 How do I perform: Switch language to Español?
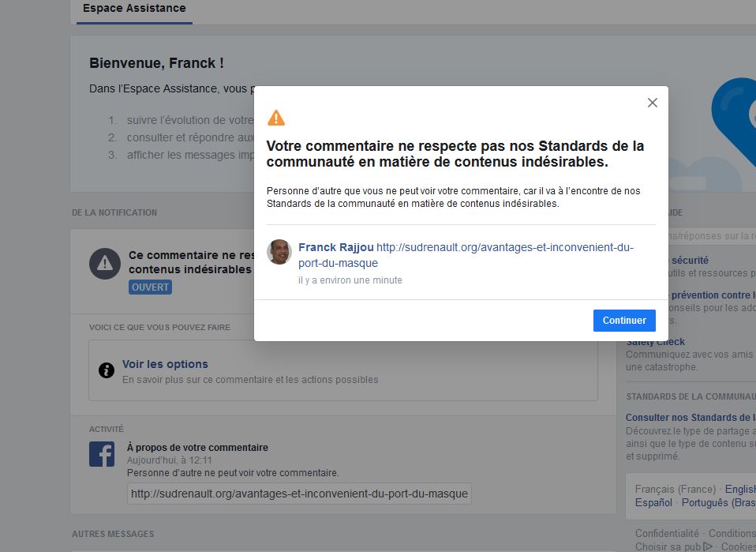click(653, 503)
